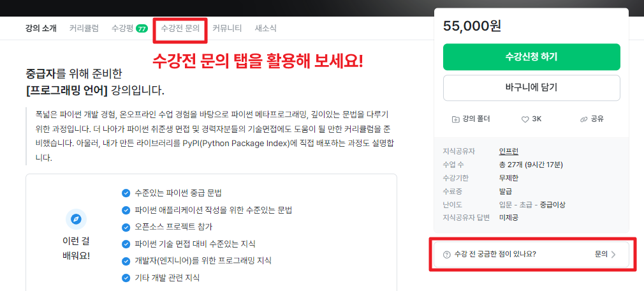Click the 바구니에 담기 button
This screenshot has height=291, width=644.
[532, 87]
